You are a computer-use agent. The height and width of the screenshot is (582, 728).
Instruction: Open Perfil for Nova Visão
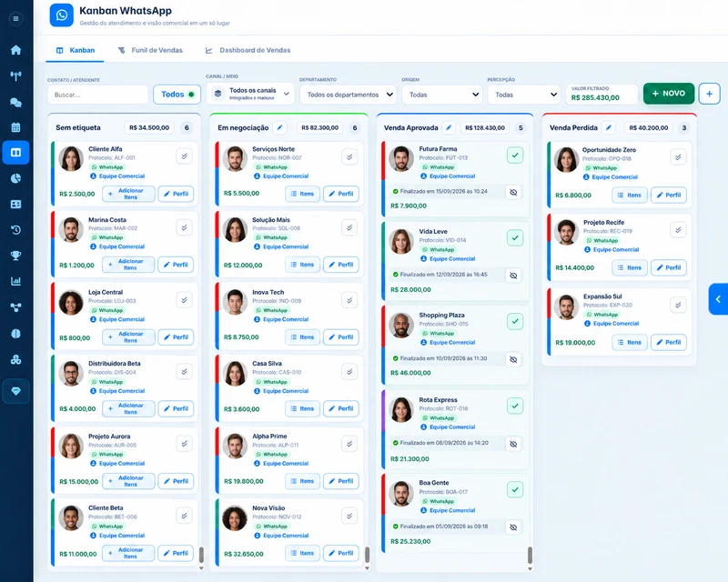340,553
